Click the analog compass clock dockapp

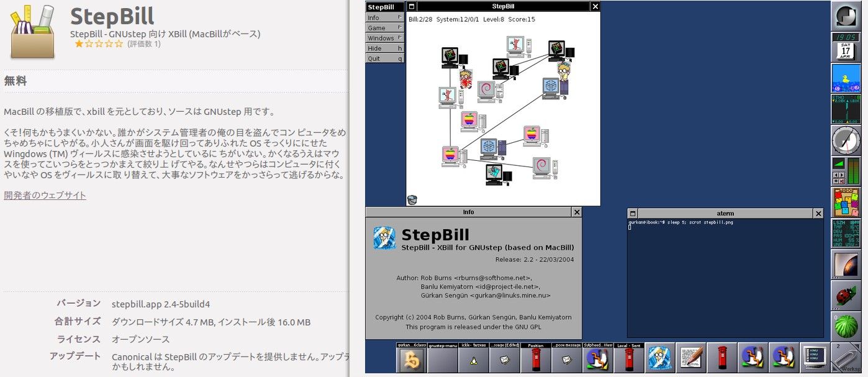coord(846,140)
